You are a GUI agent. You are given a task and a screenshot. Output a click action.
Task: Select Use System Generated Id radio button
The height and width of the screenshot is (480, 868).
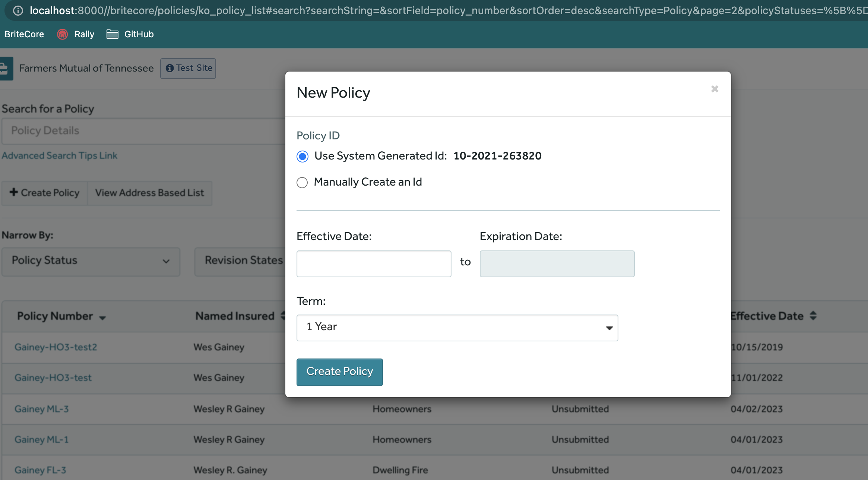(x=302, y=157)
